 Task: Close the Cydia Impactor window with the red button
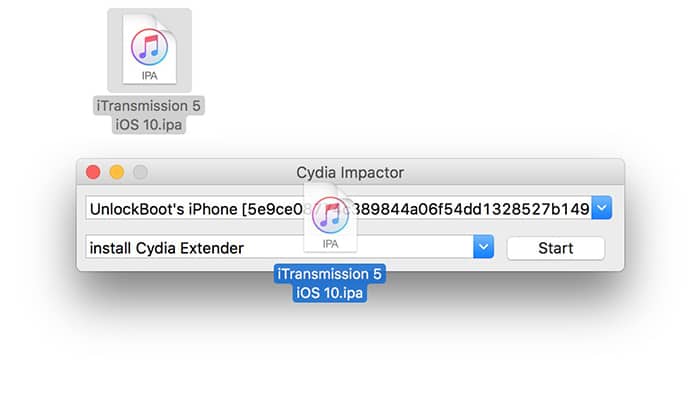click(x=93, y=172)
